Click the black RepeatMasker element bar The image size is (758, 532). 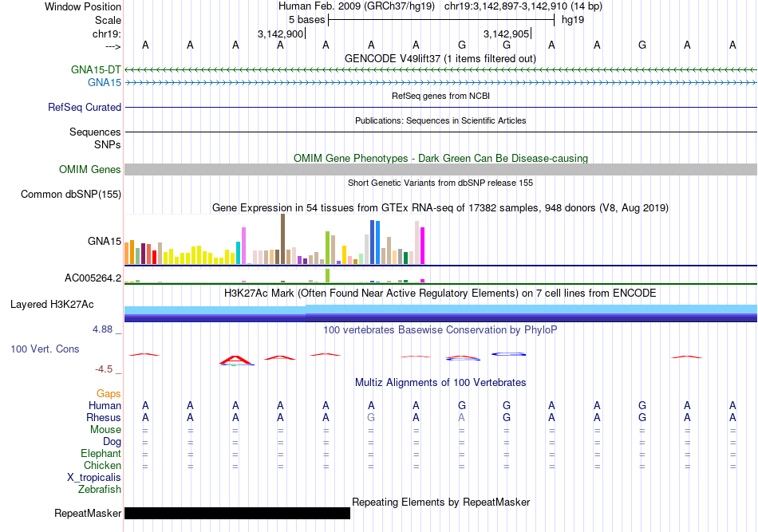(237, 513)
